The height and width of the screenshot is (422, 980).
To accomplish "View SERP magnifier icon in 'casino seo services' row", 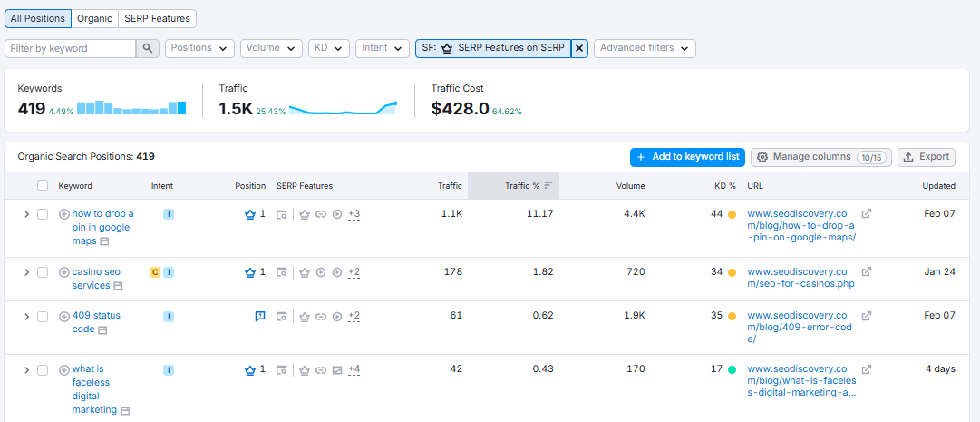I will 282,272.
